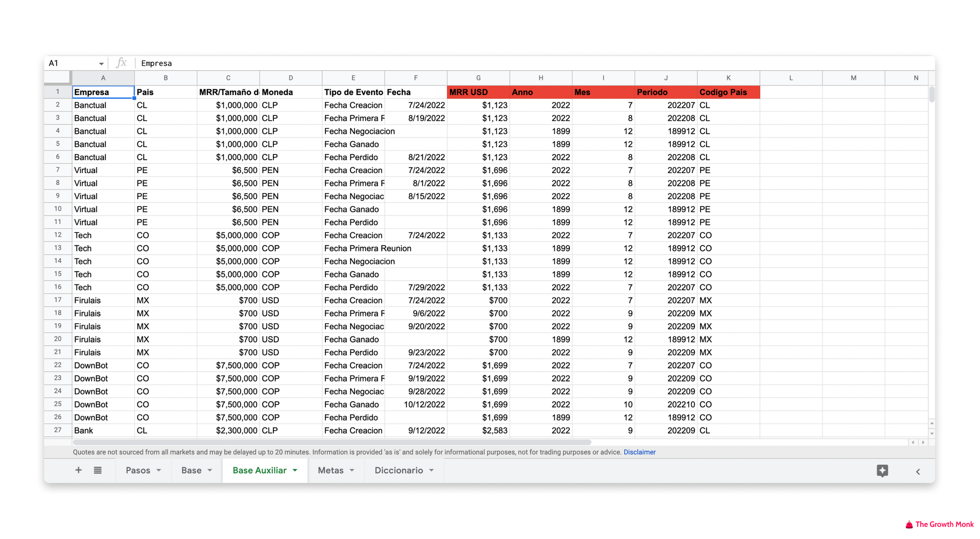Click the MRR/Tamaño header cell
Viewport: 980px width, 539px height.
[x=228, y=92]
